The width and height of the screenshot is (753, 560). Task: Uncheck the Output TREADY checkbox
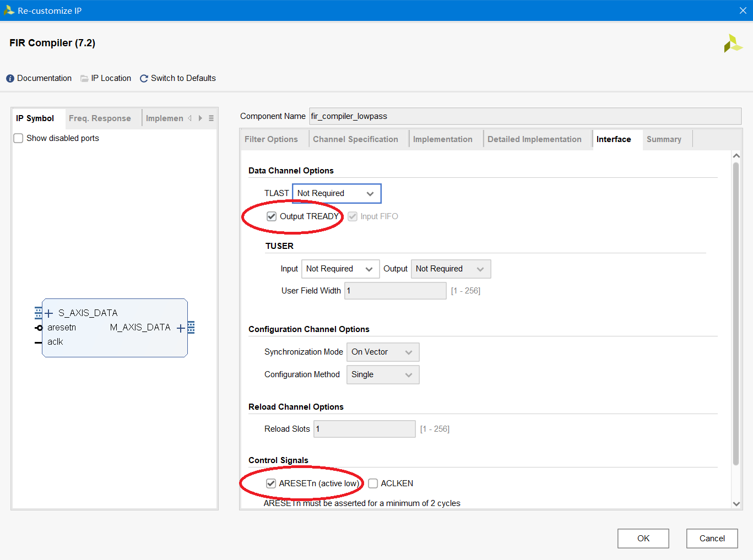[272, 216]
